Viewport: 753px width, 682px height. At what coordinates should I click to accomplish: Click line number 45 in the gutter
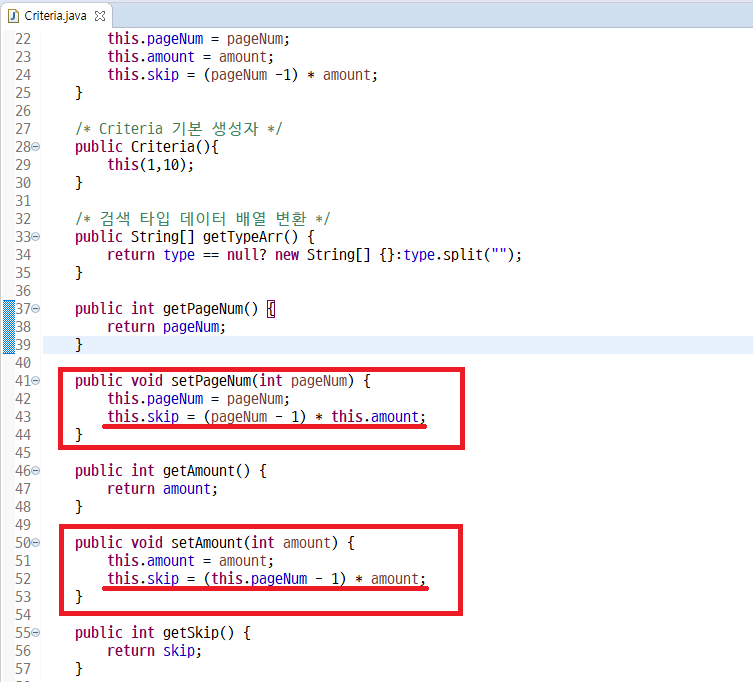pyautogui.click(x=23, y=452)
